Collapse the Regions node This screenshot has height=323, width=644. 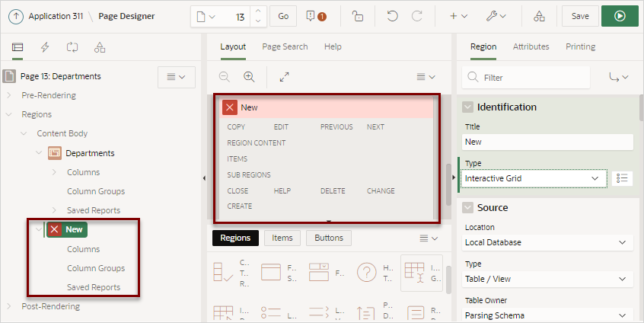9,114
